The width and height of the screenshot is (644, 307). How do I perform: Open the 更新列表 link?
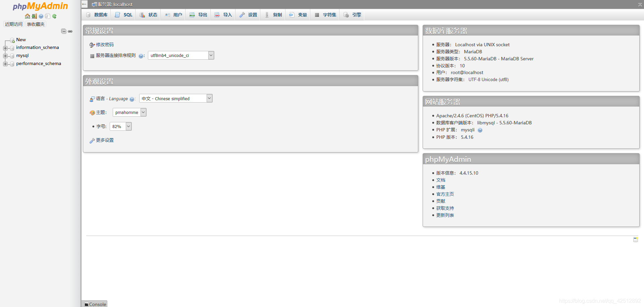[445, 215]
